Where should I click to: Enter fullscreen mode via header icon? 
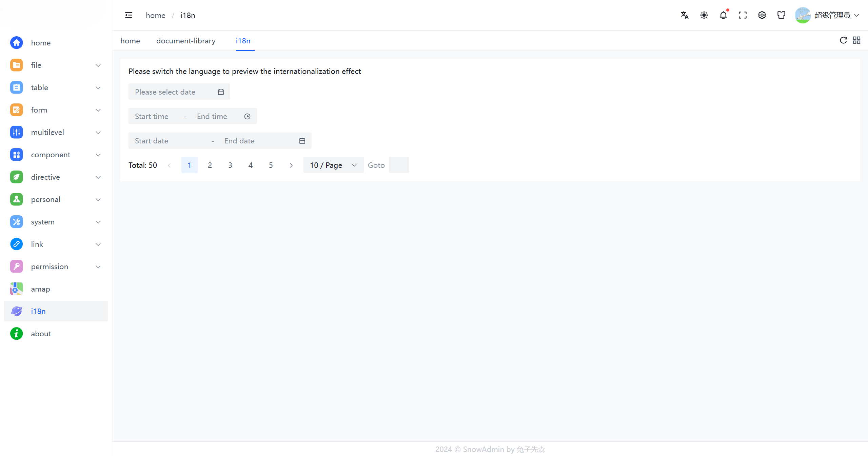(743, 15)
